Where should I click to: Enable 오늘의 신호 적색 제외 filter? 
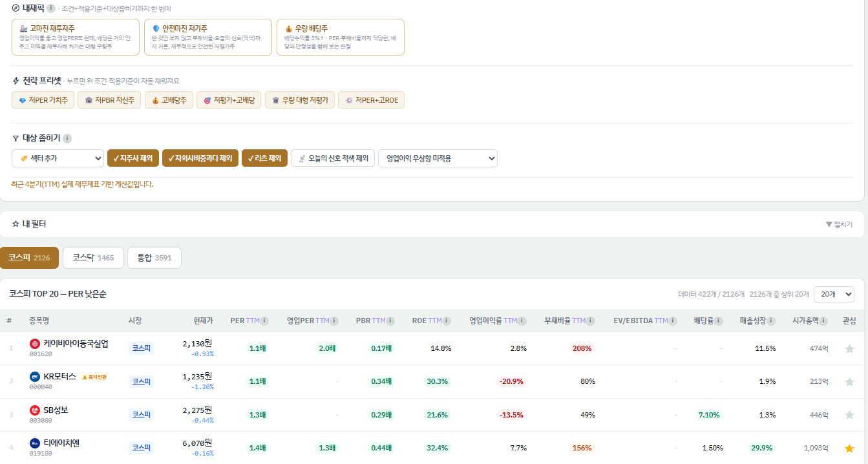point(333,158)
